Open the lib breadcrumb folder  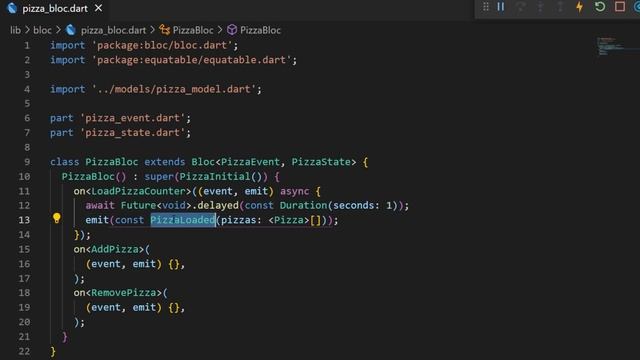[x=16, y=30]
